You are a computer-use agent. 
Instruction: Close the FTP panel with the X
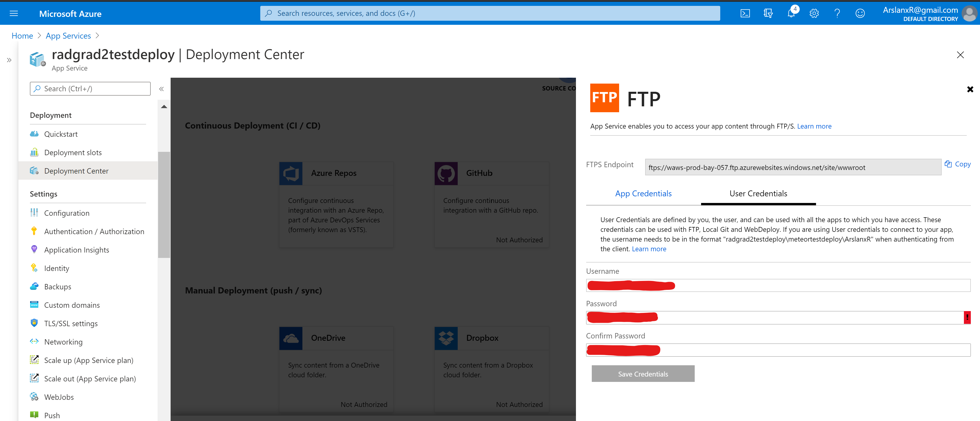tap(970, 89)
